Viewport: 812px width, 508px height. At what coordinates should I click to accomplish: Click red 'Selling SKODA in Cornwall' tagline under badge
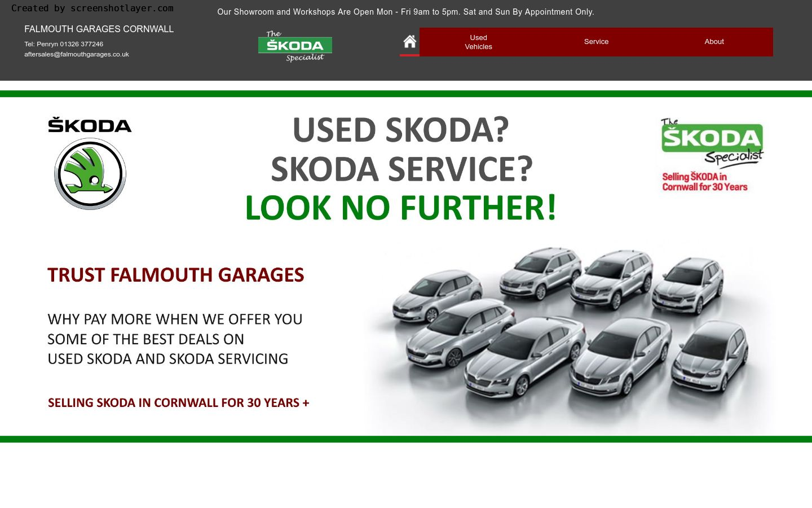pyautogui.click(x=704, y=182)
